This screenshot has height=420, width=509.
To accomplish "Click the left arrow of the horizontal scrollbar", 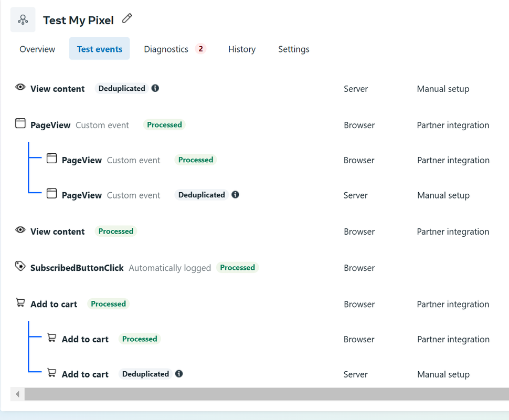I will [x=17, y=394].
